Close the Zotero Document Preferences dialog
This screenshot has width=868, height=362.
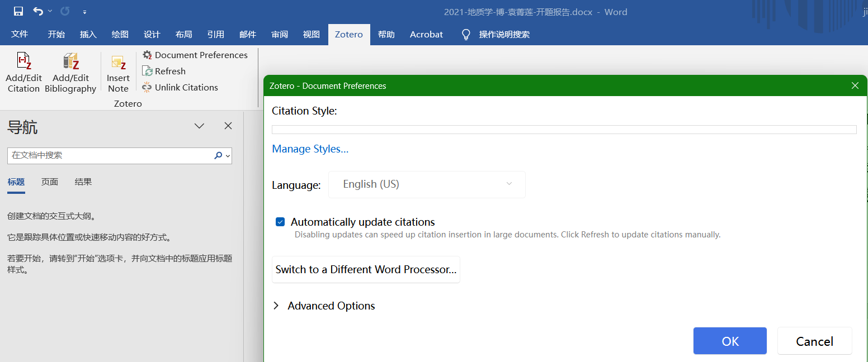pyautogui.click(x=855, y=85)
